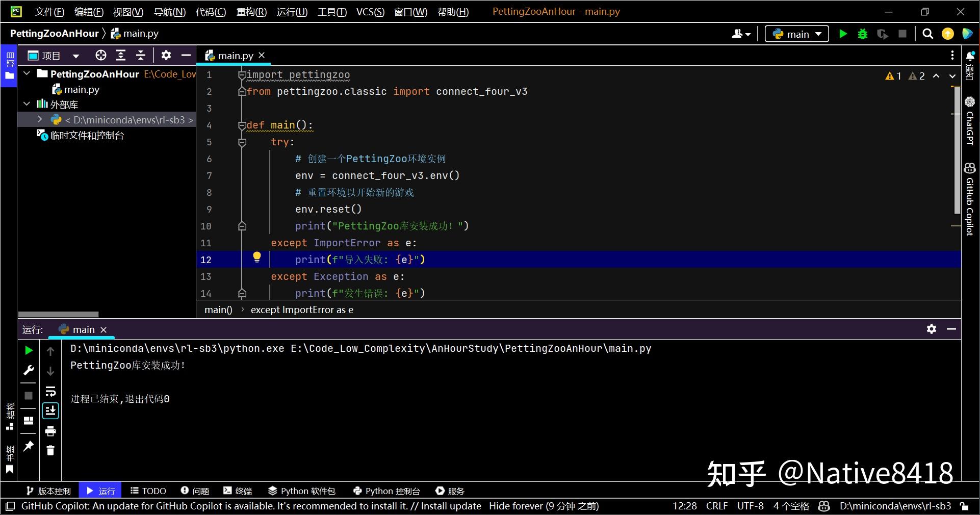Run main with the green toolbar play icon
980x515 pixels.
pyautogui.click(x=843, y=34)
